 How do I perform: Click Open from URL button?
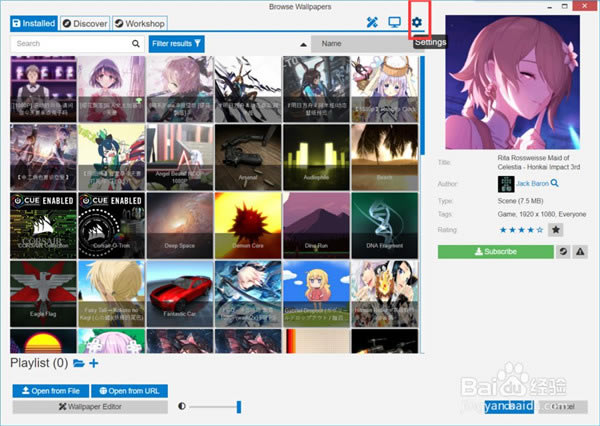pos(129,391)
